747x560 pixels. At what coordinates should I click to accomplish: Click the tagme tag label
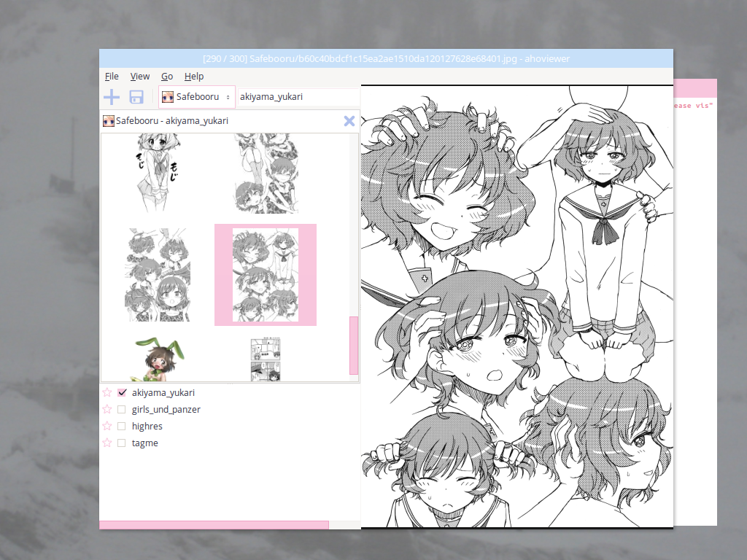click(x=145, y=443)
